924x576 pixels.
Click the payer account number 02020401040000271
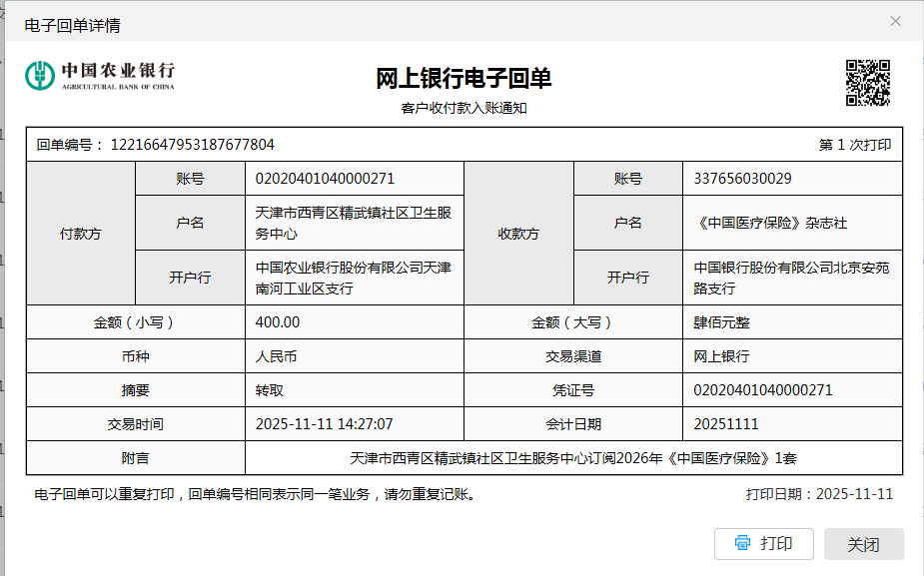[325, 179]
